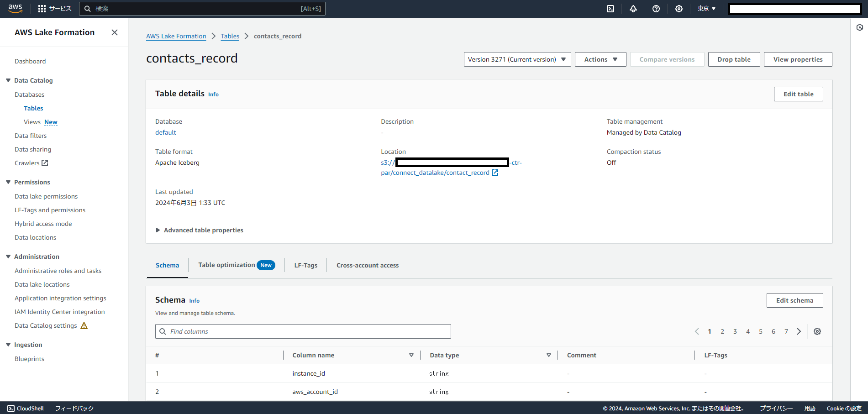Click the Edit table button

coord(798,94)
